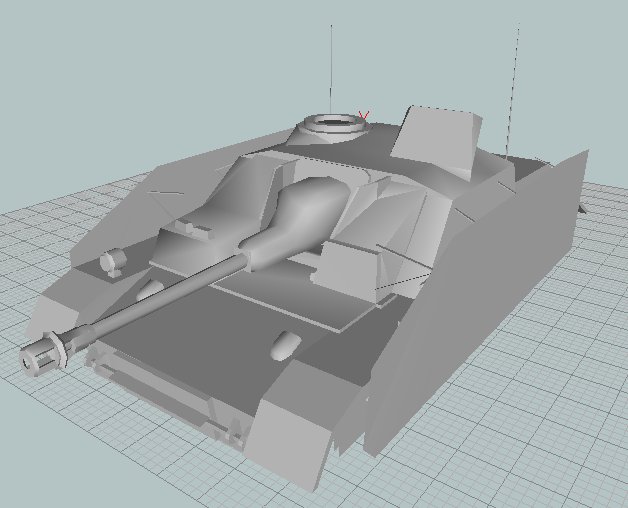Select the rounded gun mantlet
The height and width of the screenshot is (508, 628).
pyautogui.click(x=296, y=223)
